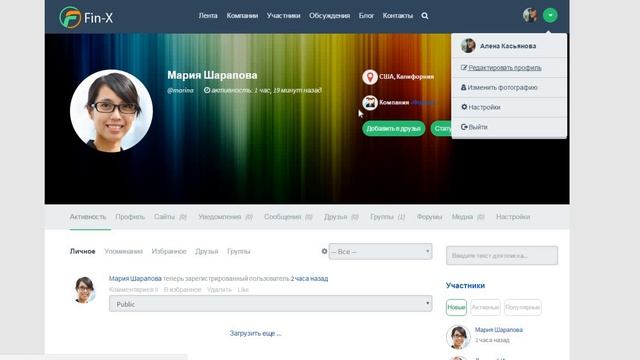The image size is (640, 360).
Task: Switch to Форумы tab
Action: [x=429, y=217]
